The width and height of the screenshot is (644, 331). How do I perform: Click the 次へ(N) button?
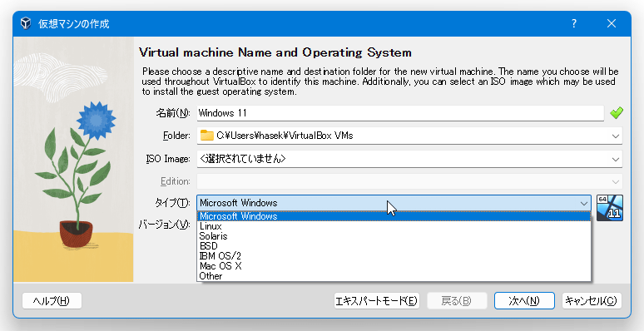click(x=524, y=301)
